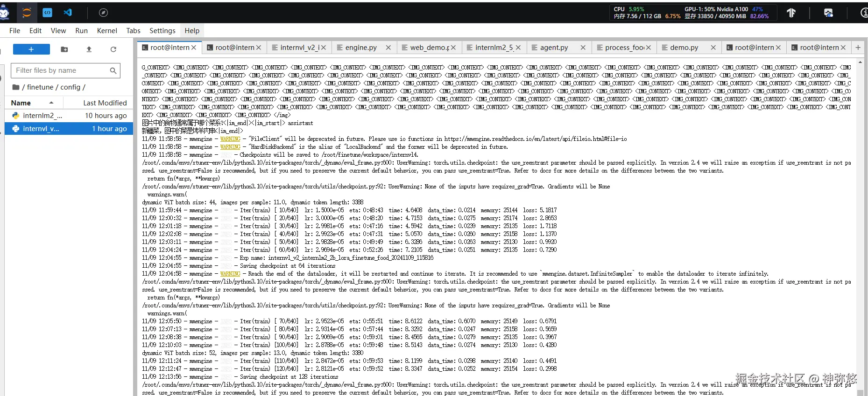
Task: Click the Upload Files icon
Action: tap(89, 49)
